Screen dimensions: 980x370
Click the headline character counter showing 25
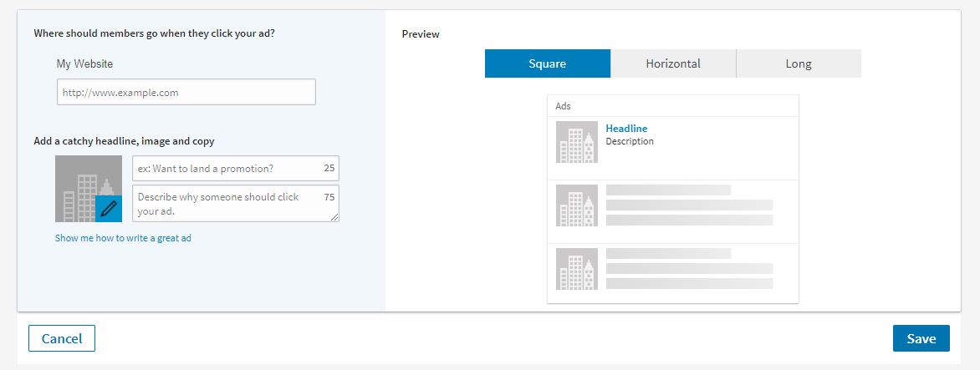[x=329, y=169]
